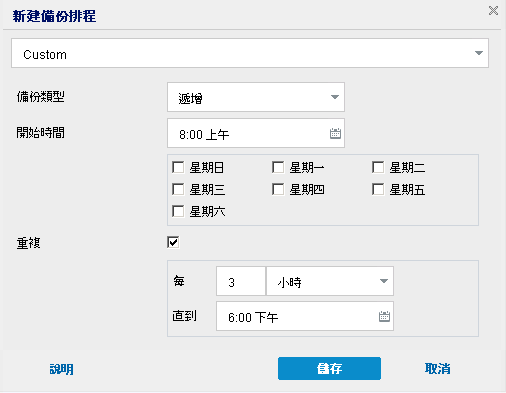Image resolution: width=506 pixels, height=393 pixels.
Task: Click the 重複 label
Action: pos(28,243)
